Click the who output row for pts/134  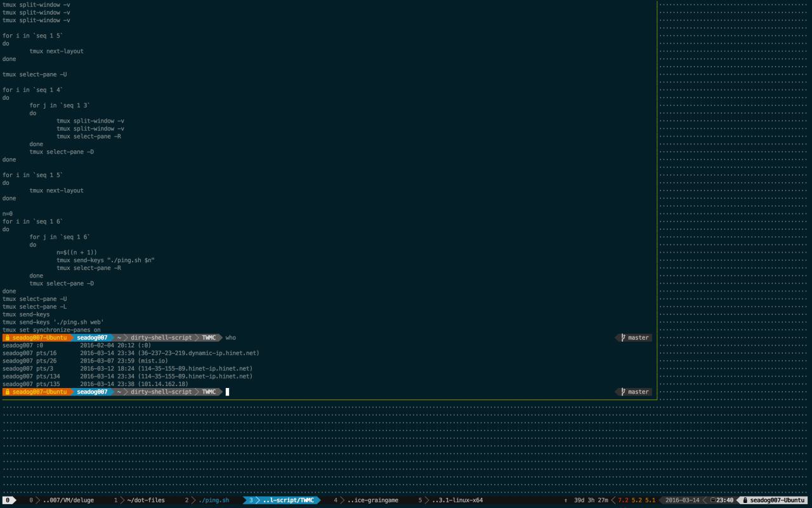pyautogui.click(x=128, y=376)
